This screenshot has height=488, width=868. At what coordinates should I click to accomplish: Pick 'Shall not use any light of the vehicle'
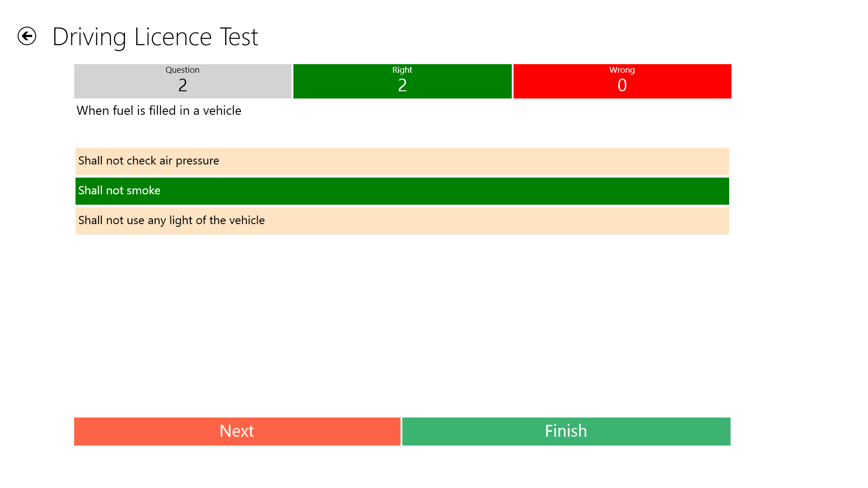click(402, 221)
